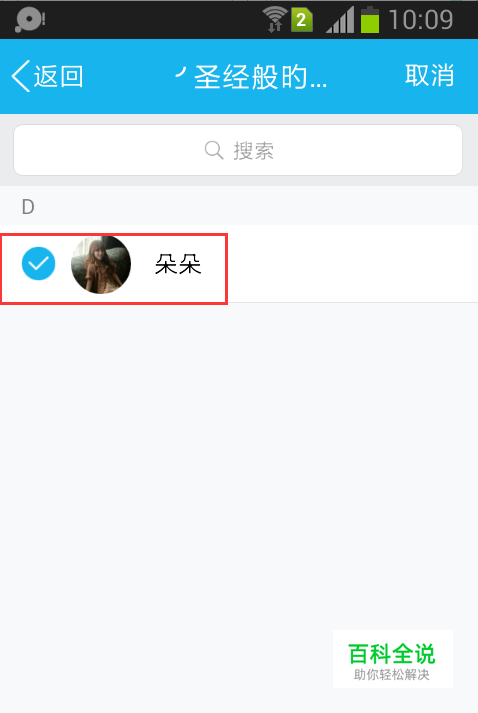Viewport: 478px width, 713px height.
Task: Tap the cellular signal strength icon
Action: 340,20
